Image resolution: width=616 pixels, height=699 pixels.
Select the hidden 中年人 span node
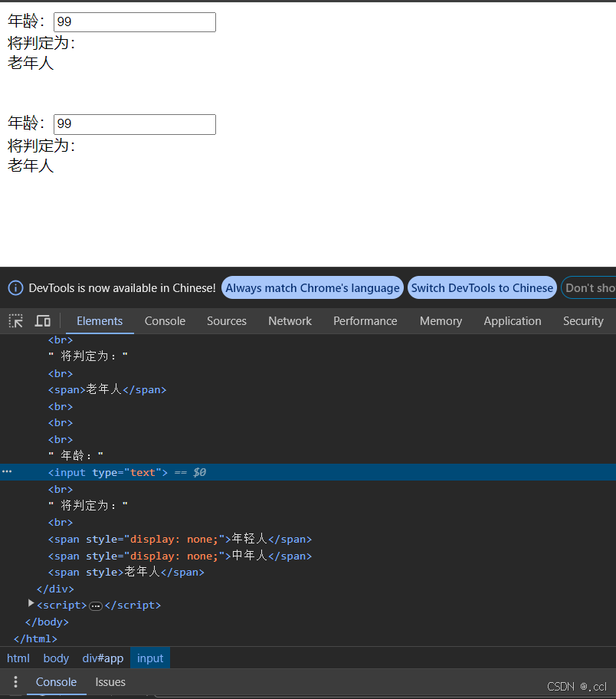coord(180,556)
